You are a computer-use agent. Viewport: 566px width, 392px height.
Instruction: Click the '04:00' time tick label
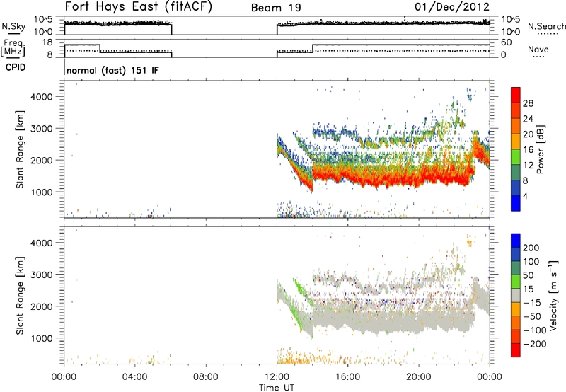tap(134, 377)
